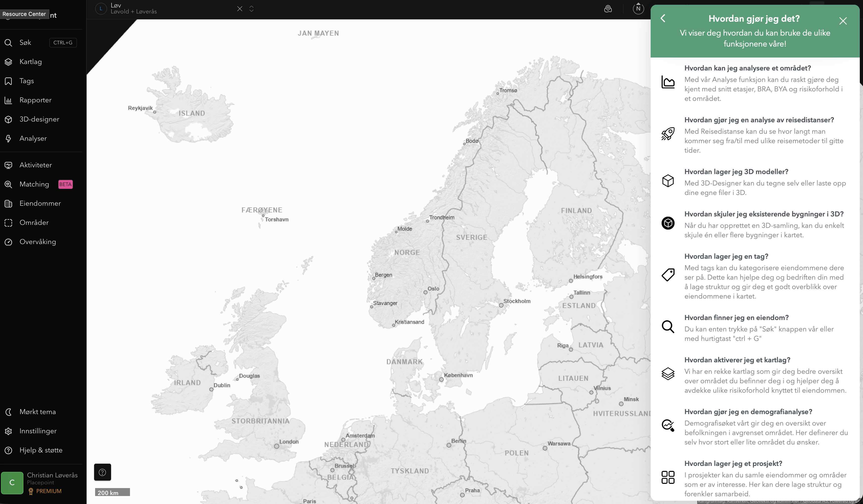
Task: Close the "Hvordan gjør jeg det?" panel
Action: pyautogui.click(x=843, y=21)
